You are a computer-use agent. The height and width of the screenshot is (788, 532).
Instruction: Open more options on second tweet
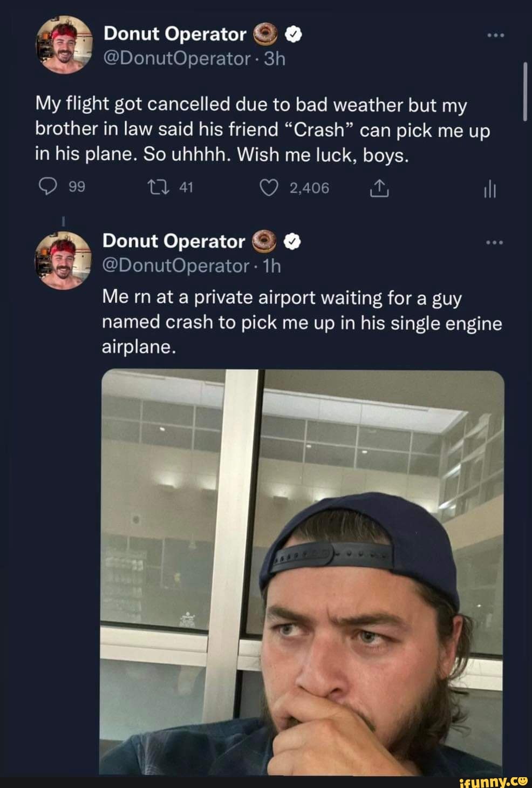495,242
